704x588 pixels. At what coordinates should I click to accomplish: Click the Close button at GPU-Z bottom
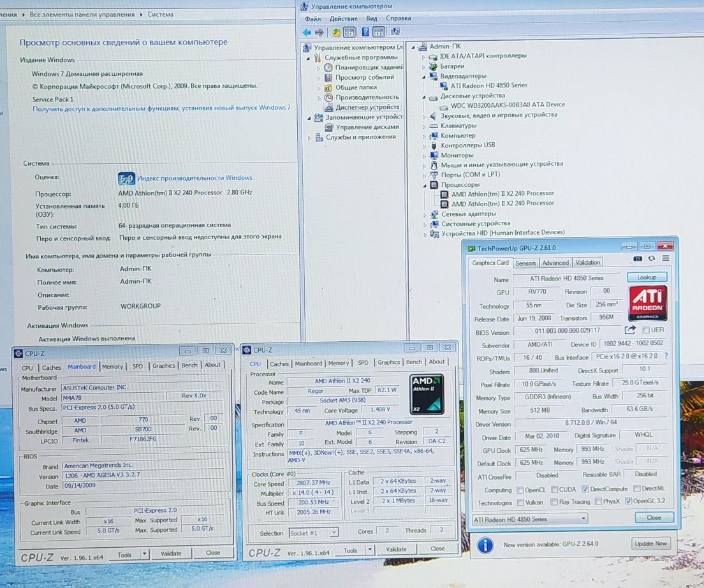[x=654, y=518]
